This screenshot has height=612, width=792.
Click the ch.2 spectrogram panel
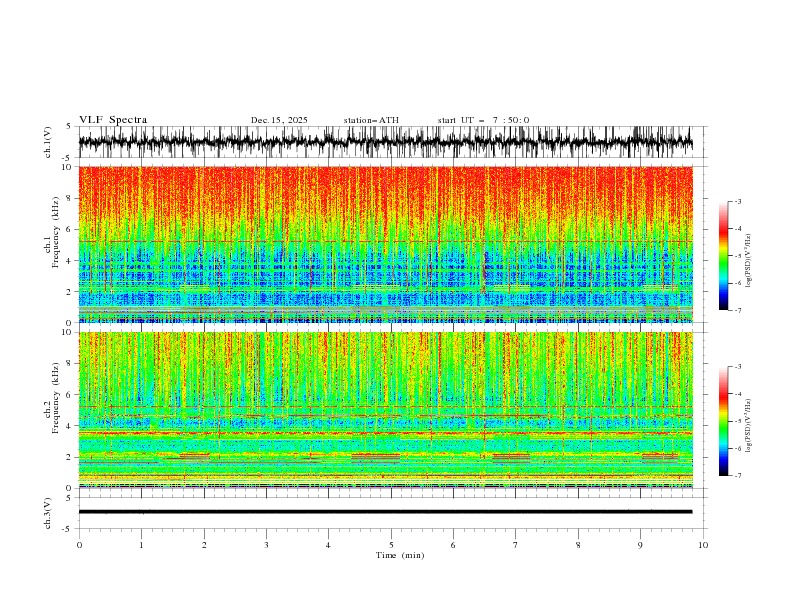[385, 410]
